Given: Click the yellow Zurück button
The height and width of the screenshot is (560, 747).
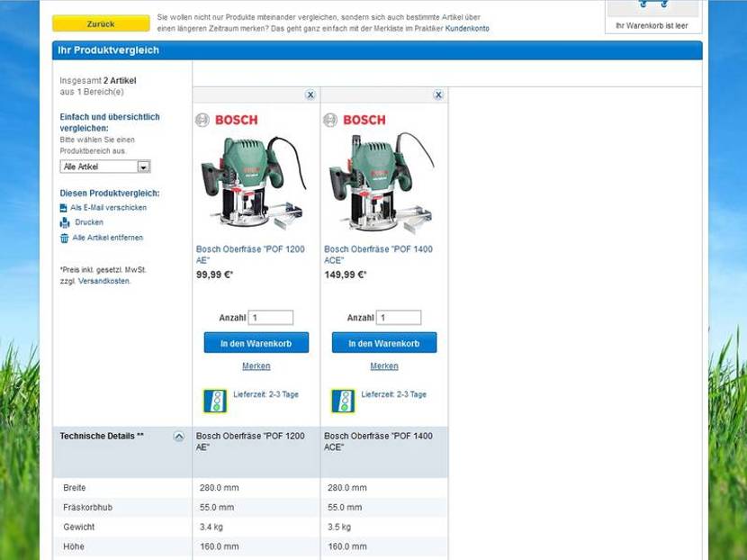Looking at the screenshot, I should [x=101, y=23].
